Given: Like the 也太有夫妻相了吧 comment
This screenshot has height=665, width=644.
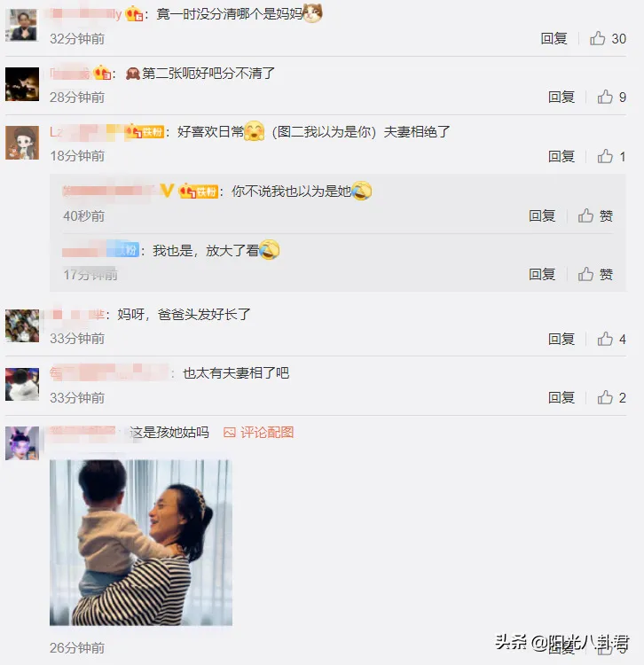Looking at the screenshot, I should tap(611, 397).
